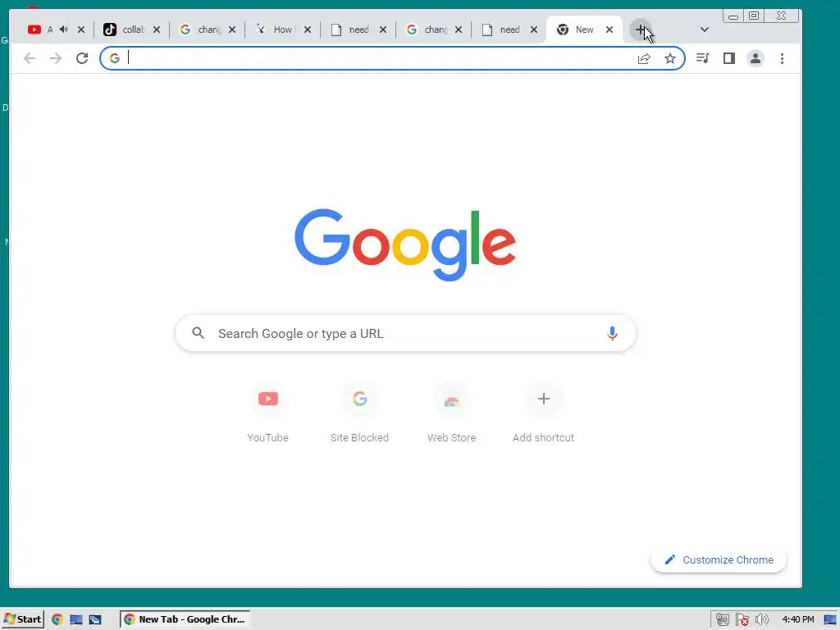Close the TikTok 'collab' tab
840x630 pixels.
(157, 30)
